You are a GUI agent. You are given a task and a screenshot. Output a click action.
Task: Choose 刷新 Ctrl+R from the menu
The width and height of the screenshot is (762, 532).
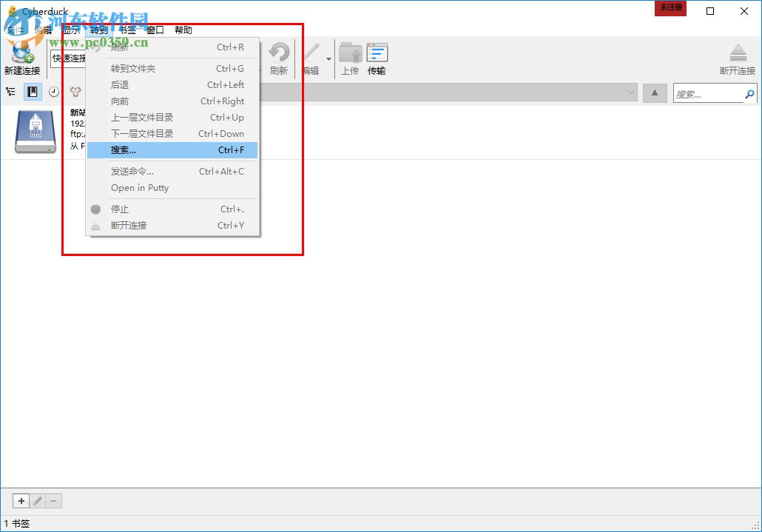tap(172, 47)
